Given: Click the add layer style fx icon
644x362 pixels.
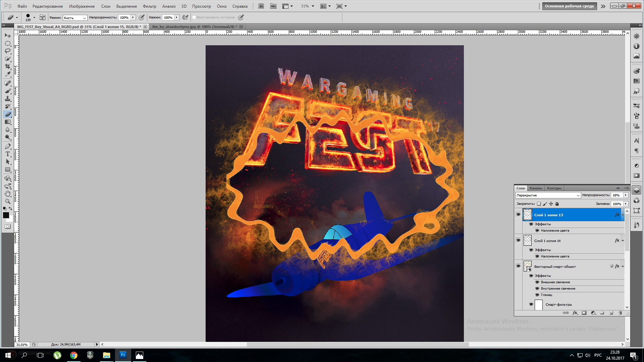Looking at the screenshot, I should click(575, 313).
